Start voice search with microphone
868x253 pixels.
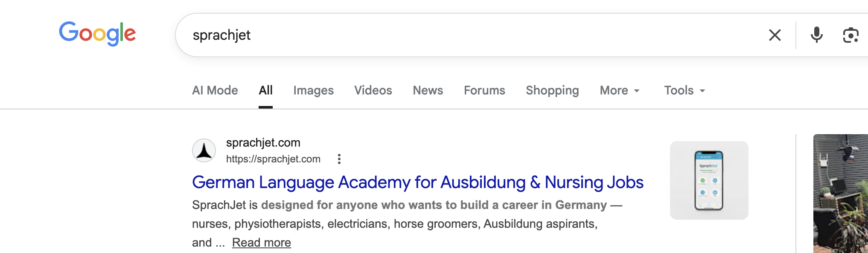816,35
